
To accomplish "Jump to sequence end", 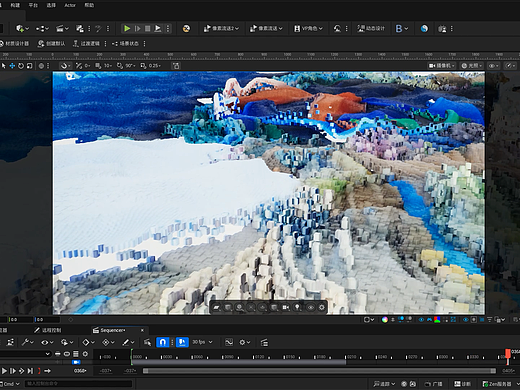I will tap(30, 371).
